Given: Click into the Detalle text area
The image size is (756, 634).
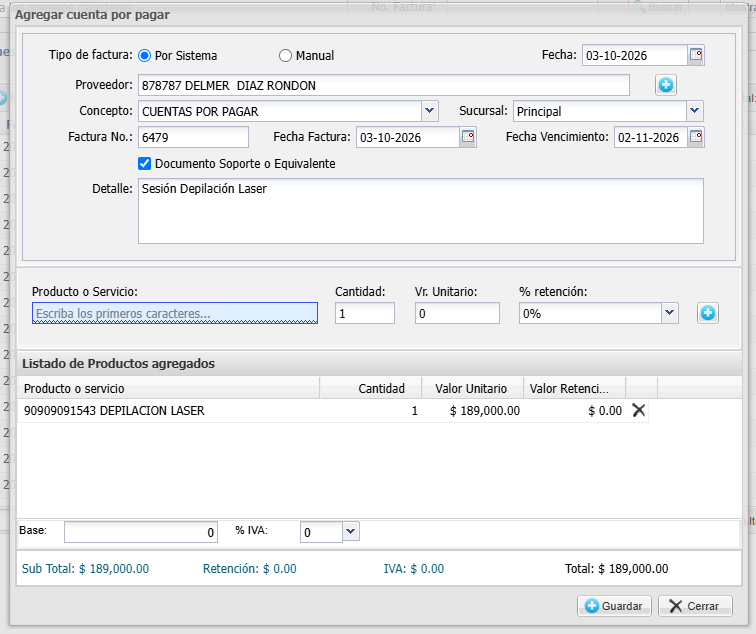Looking at the screenshot, I should point(421,211).
